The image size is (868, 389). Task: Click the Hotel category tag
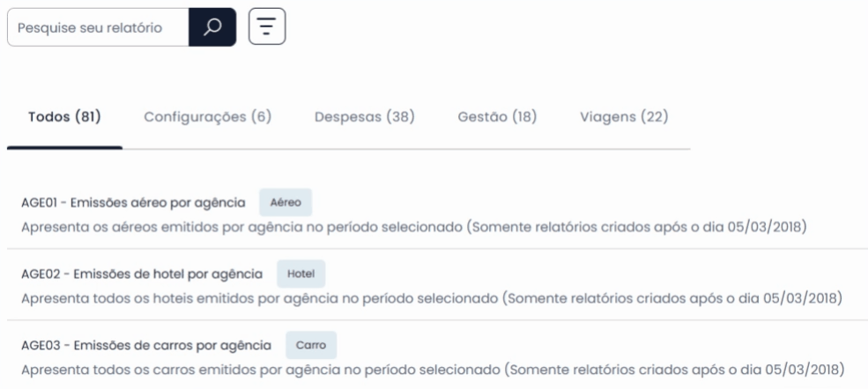click(x=301, y=274)
